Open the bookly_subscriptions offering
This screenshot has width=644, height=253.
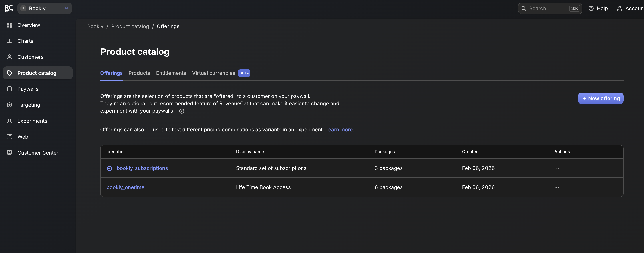click(142, 168)
